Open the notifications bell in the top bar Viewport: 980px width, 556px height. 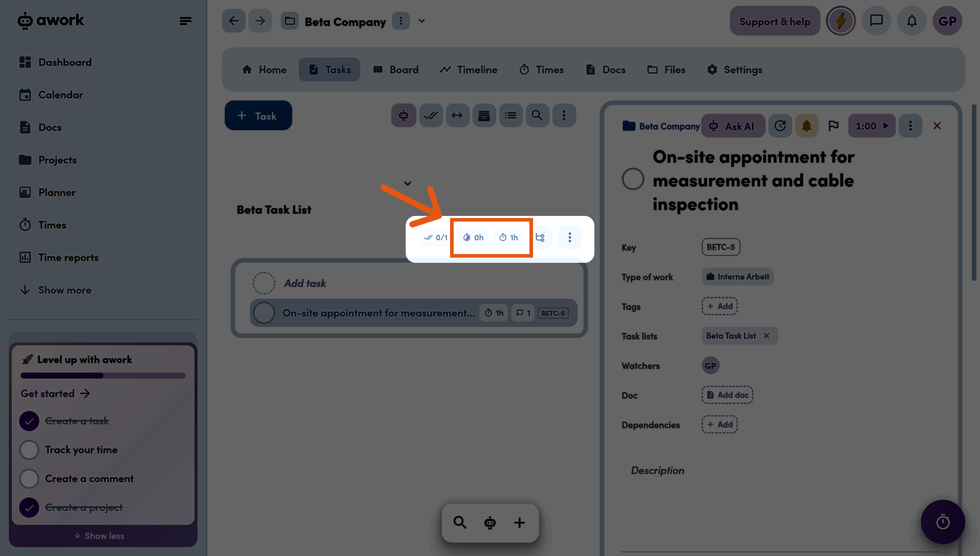(x=911, y=21)
